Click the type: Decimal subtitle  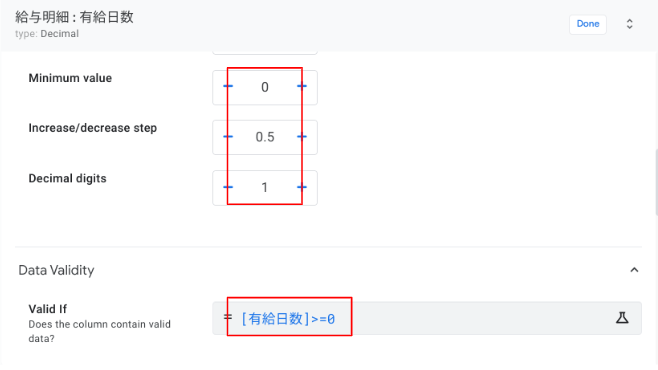[47, 34]
